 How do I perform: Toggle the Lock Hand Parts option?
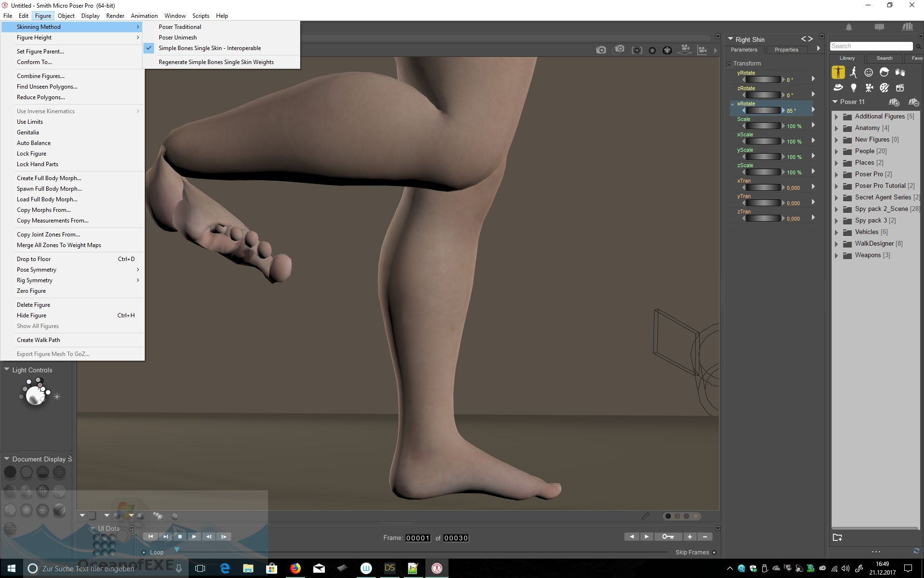click(x=72, y=164)
